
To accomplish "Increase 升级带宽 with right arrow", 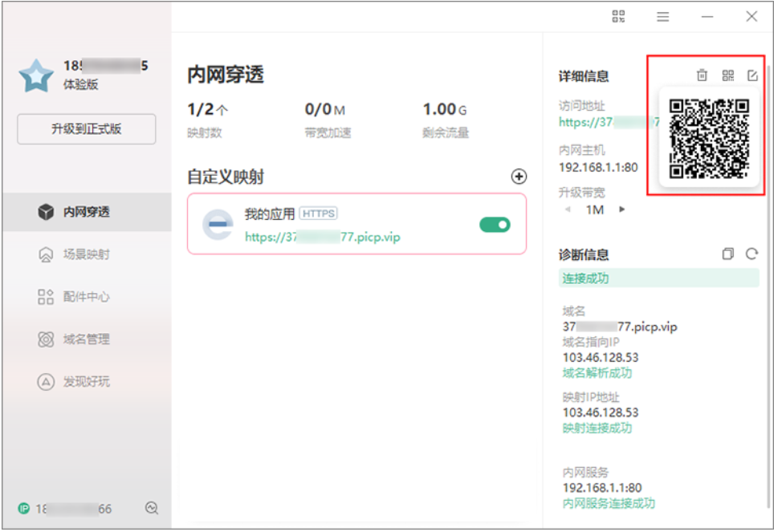I will point(622,209).
